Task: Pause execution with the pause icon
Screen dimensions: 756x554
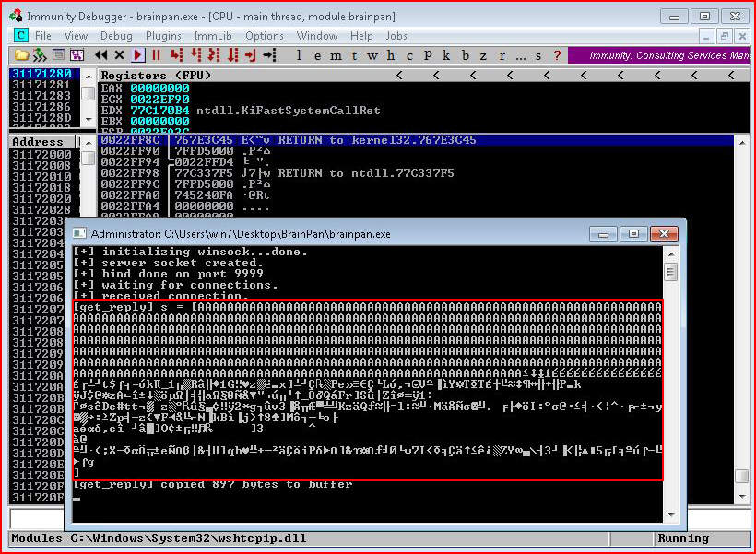Action: pos(156,55)
